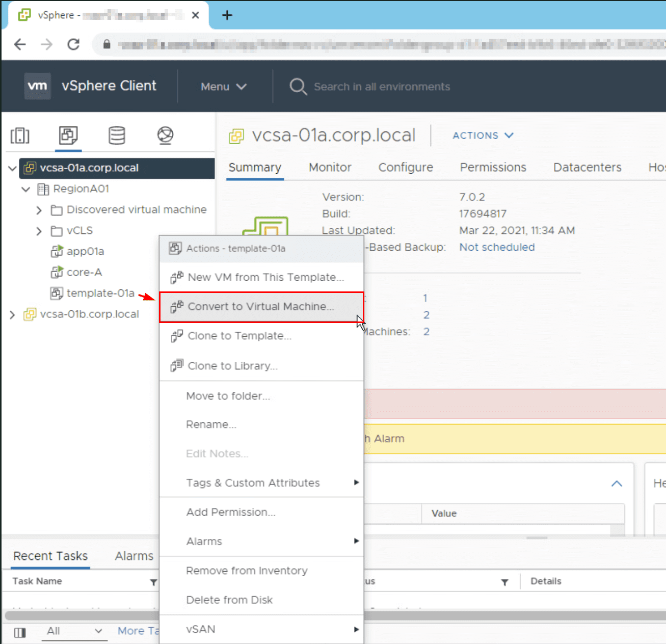Choose New VM from This Template
Viewport: 666px width, 644px height.
point(261,277)
